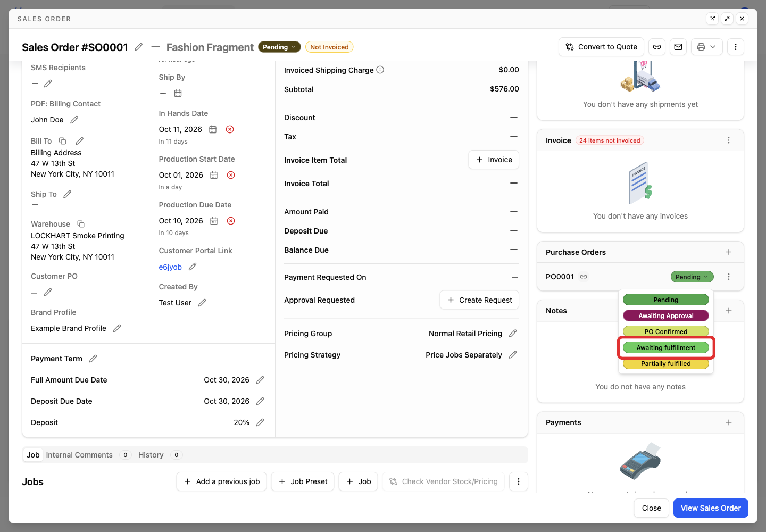Copy sales order link icon in header
The image size is (766, 532).
[657, 47]
